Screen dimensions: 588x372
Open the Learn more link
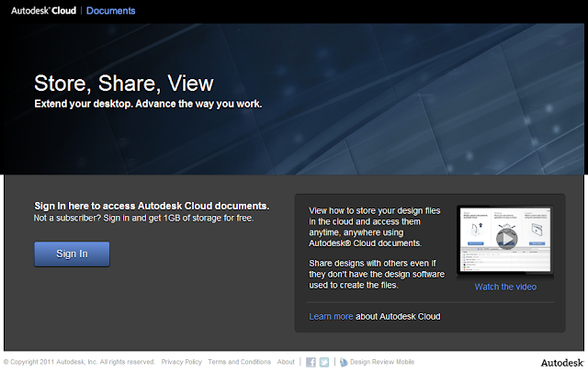331,317
